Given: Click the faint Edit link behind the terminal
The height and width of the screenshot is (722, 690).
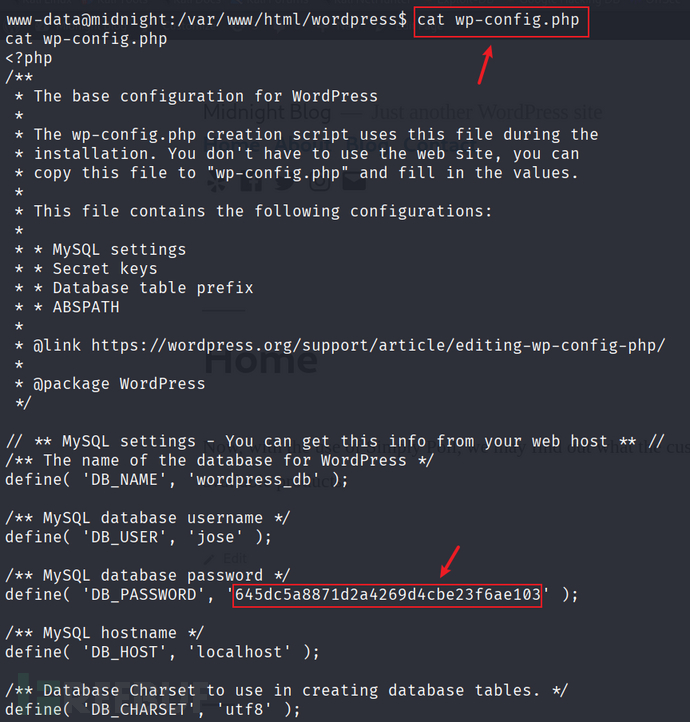Looking at the screenshot, I should tap(235, 559).
